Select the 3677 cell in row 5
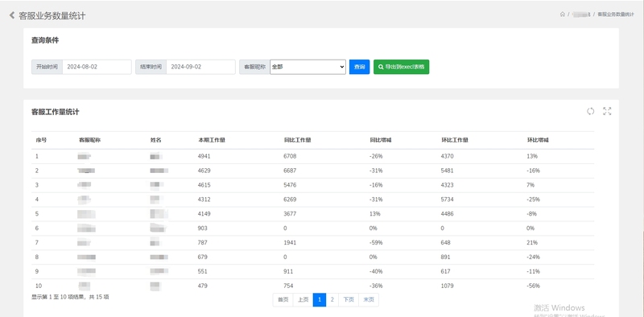644x317 pixels. pos(290,214)
